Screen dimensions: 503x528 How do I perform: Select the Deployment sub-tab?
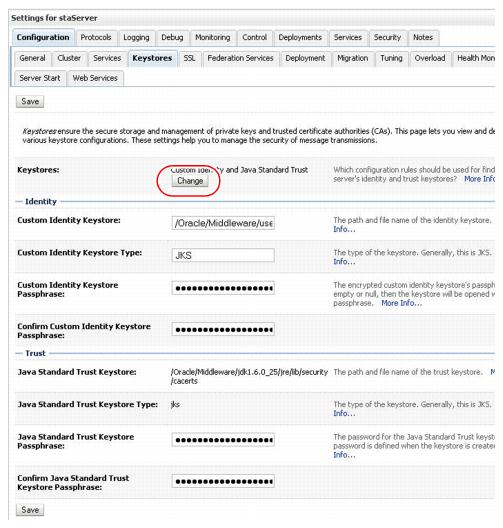tap(305, 59)
